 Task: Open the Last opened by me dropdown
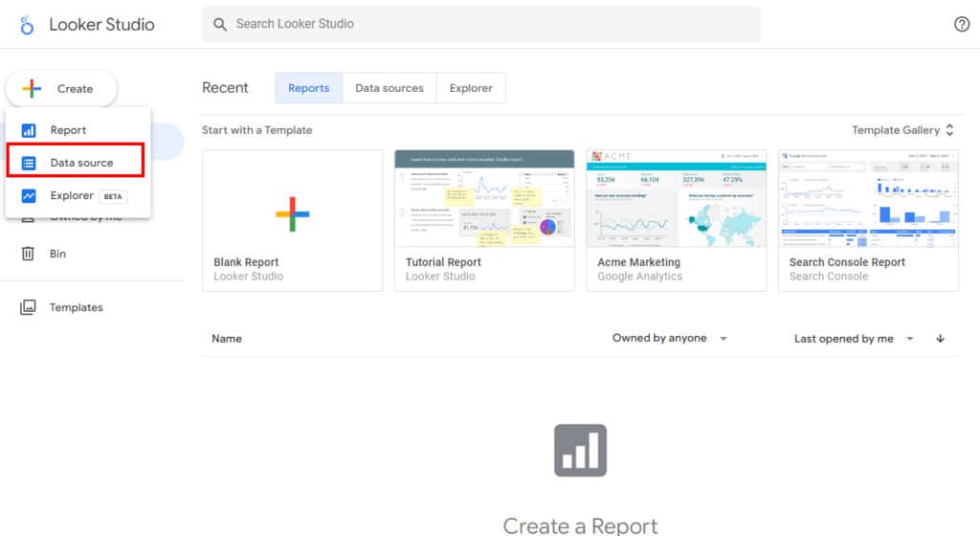tap(854, 339)
